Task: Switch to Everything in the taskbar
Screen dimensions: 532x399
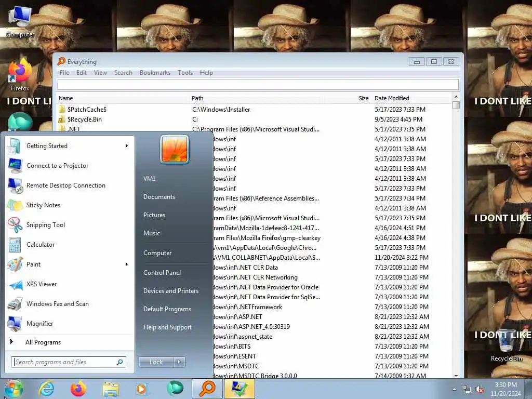Action: coord(207,389)
